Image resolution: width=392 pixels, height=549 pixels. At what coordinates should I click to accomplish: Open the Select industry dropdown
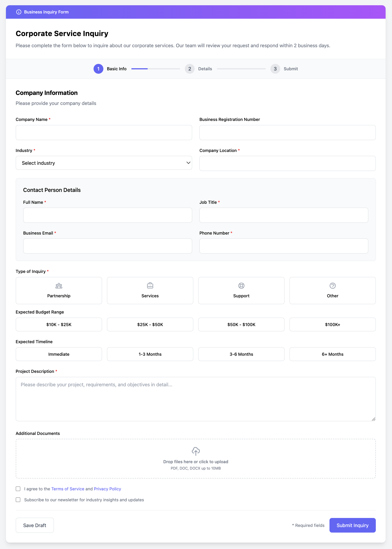point(104,163)
